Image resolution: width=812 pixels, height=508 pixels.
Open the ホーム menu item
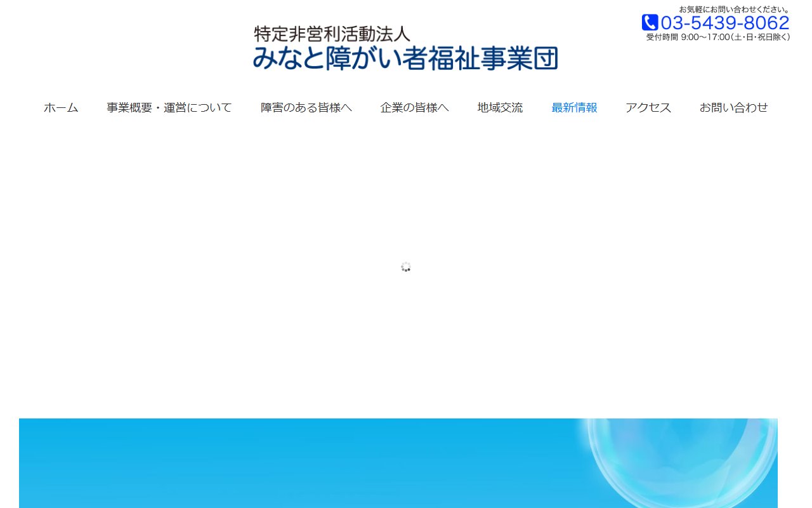tap(61, 108)
